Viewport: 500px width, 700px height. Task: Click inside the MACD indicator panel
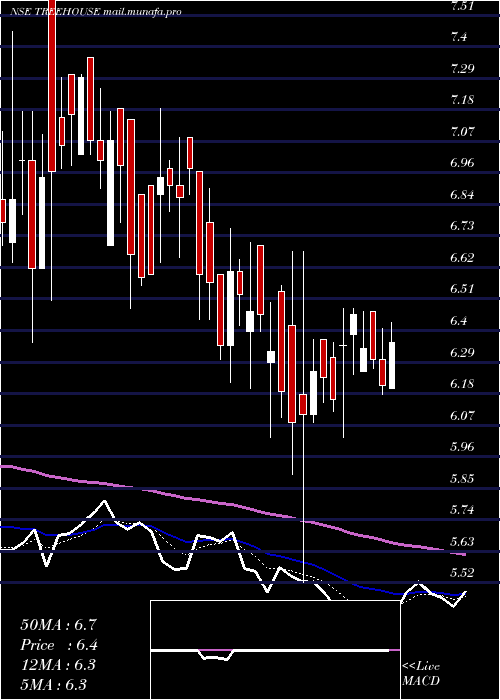coord(275,650)
